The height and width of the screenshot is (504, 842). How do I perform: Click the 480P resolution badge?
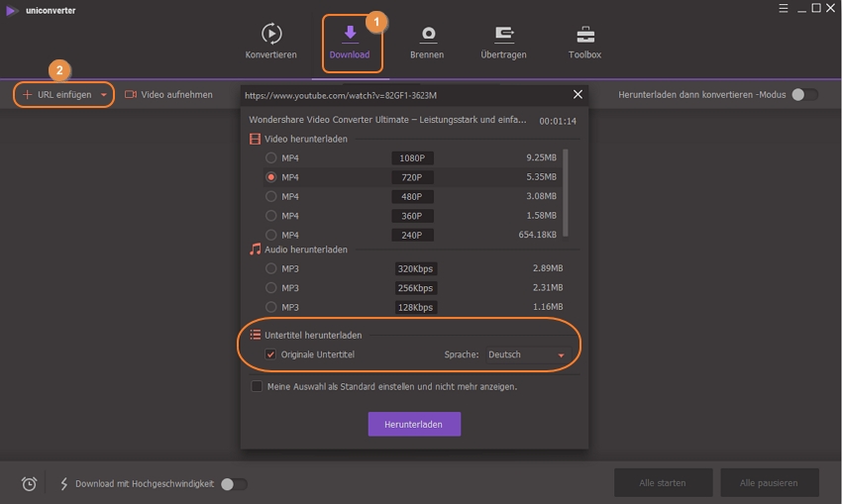click(x=412, y=196)
